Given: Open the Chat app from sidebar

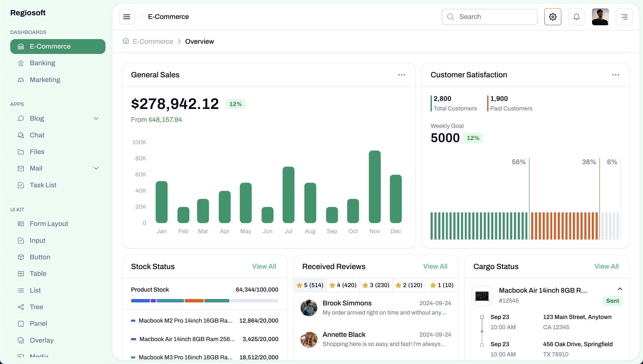Looking at the screenshot, I should pos(37,135).
